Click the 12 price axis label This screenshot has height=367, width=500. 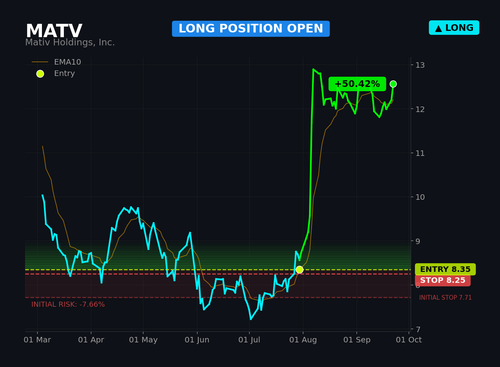pos(420,109)
